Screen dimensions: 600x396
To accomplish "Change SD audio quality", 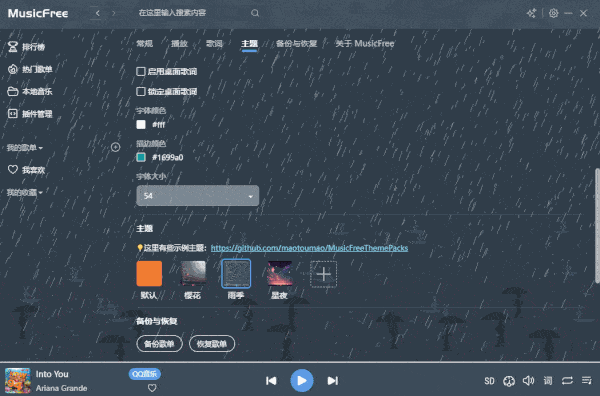I will 489,381.
